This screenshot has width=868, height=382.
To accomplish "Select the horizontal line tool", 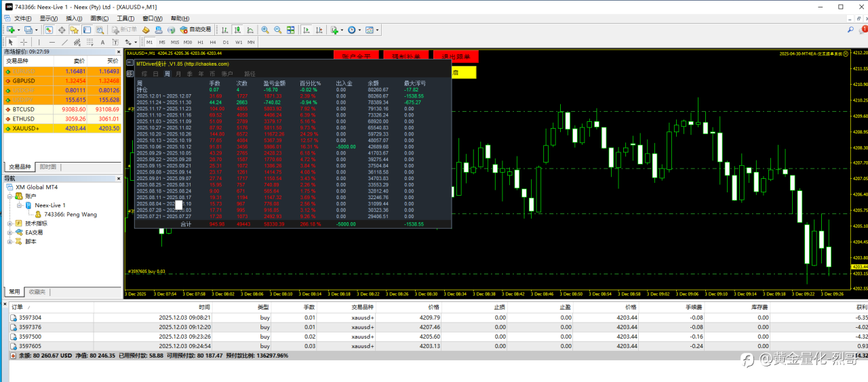I will click(x=52, y=42).
